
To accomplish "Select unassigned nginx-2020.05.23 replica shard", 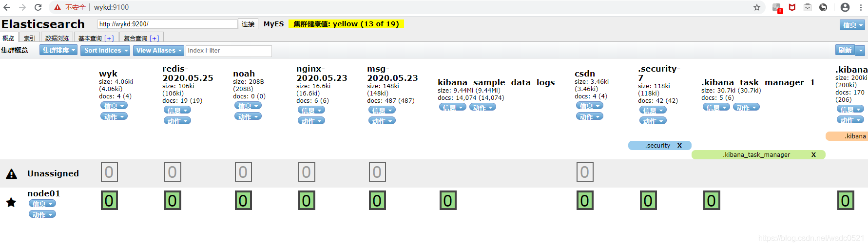I will pos(307,172).
